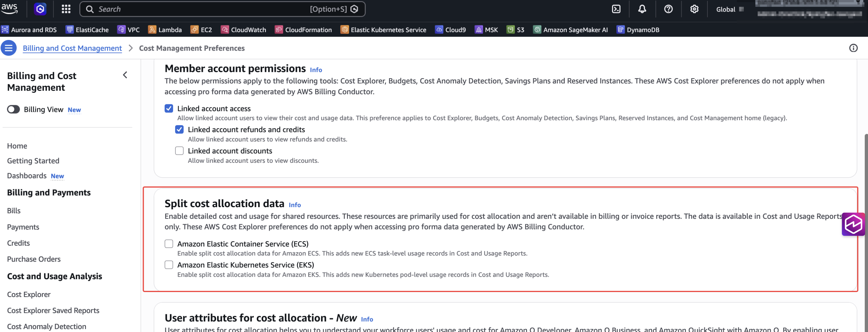Collapse the Billing and Cost Management sidebar
The width and height of the screenshot is (868, 332).
pyautogui.click(x=125, y=75)
